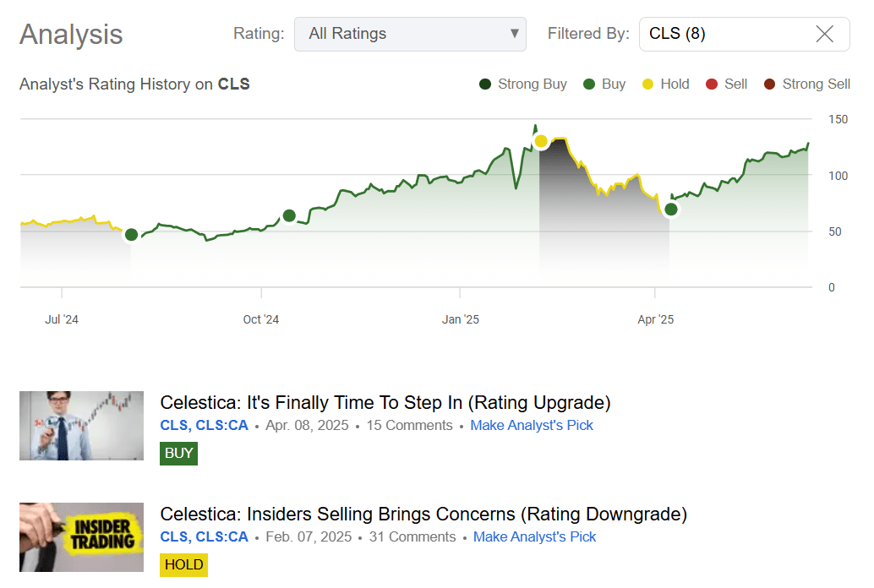Click 'Make Analyst's Pick' for the April article
The width and height of the screenshot is (874, 588).
point(532,425)
